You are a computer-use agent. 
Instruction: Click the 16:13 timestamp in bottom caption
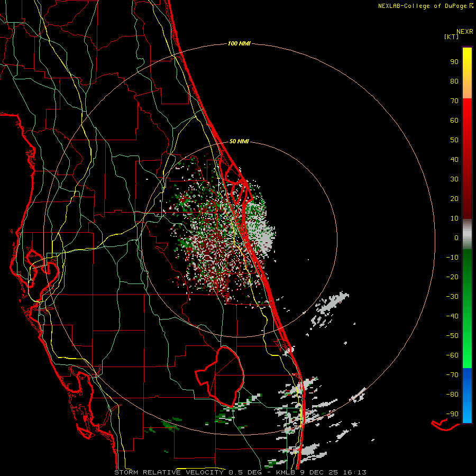click(x=355, y=472)
